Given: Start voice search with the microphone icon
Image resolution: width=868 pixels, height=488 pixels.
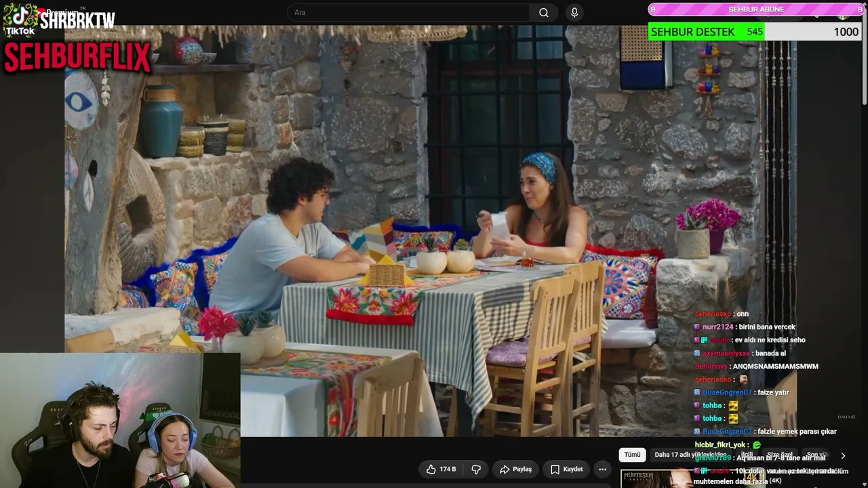Looking at the screenshot, I should click(x=574, y=12).
